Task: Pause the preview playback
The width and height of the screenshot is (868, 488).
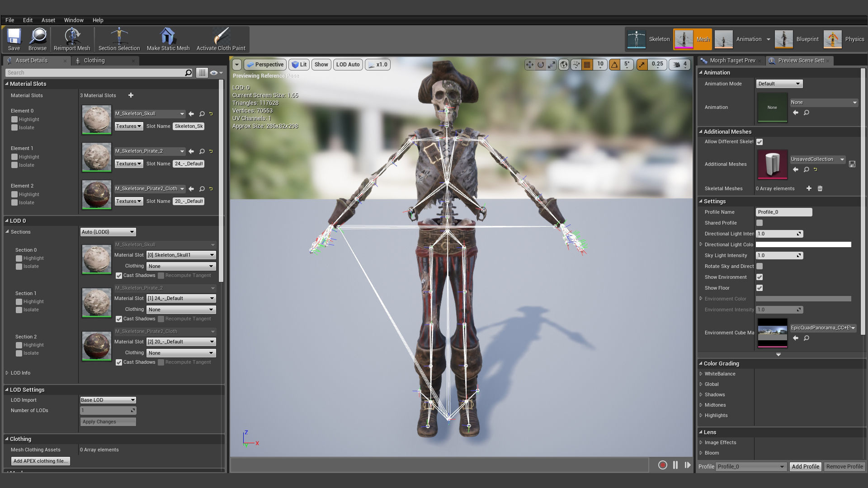Action: click(675, 465)
